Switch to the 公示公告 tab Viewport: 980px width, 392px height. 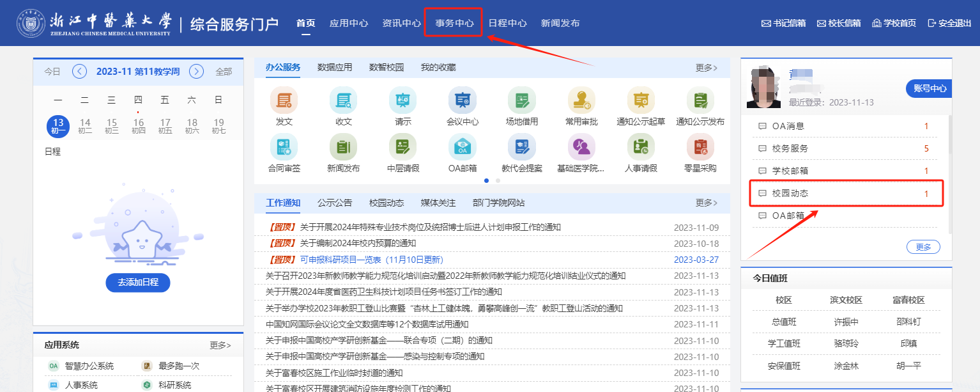335,203
